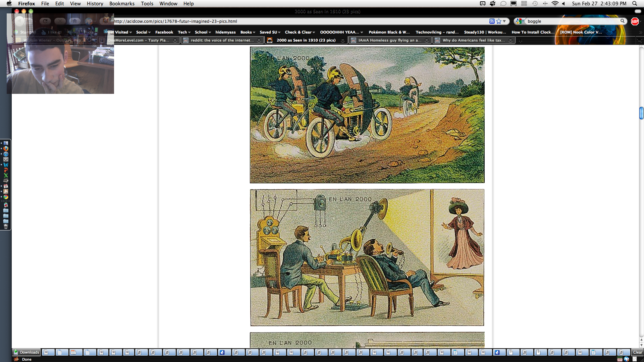Close the '2000 as Seen in 1910' tab
The height and width of the screenshot is (362, 644).
(x=342, y=41)
